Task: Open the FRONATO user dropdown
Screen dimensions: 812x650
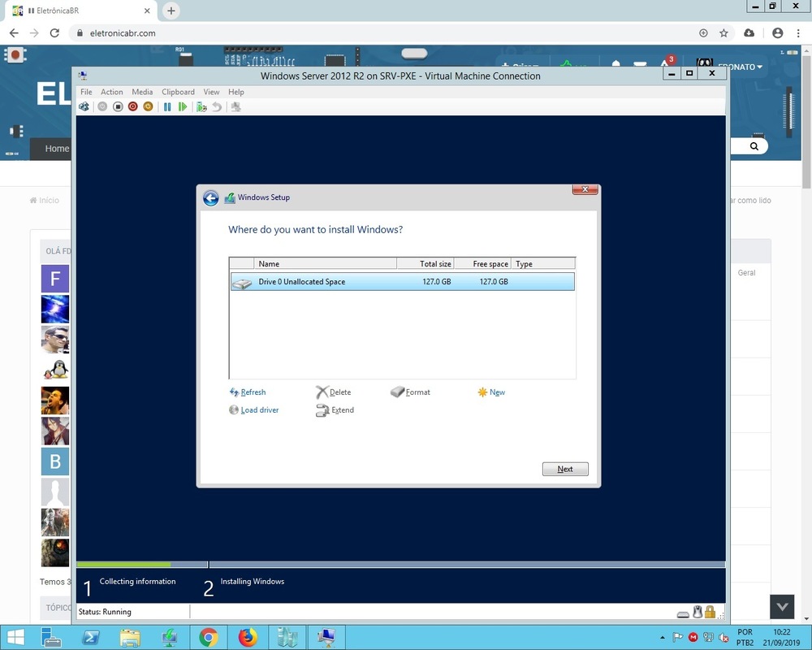Action: (x=741, y=67)
